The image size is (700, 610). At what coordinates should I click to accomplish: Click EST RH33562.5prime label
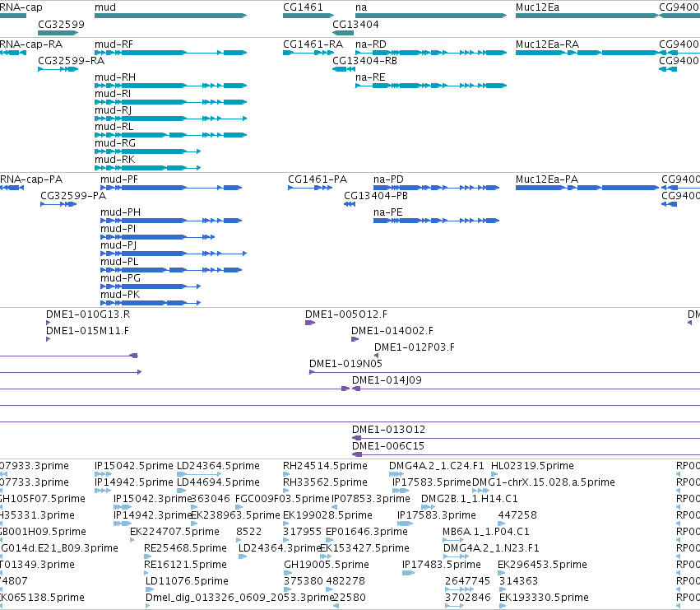326,482
